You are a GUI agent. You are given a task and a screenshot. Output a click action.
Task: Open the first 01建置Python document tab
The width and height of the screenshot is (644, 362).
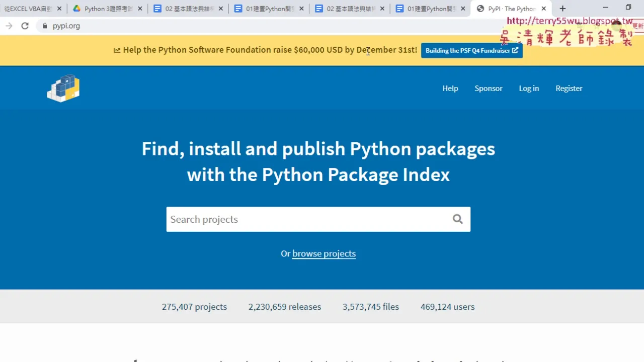pos(269,9)
